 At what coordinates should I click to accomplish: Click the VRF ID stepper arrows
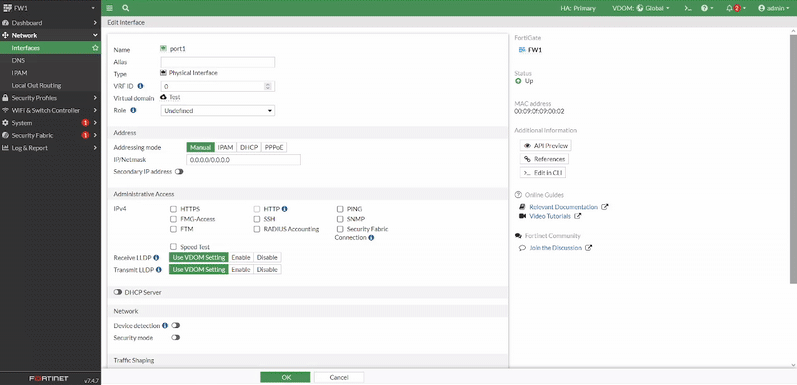point(268,86)
